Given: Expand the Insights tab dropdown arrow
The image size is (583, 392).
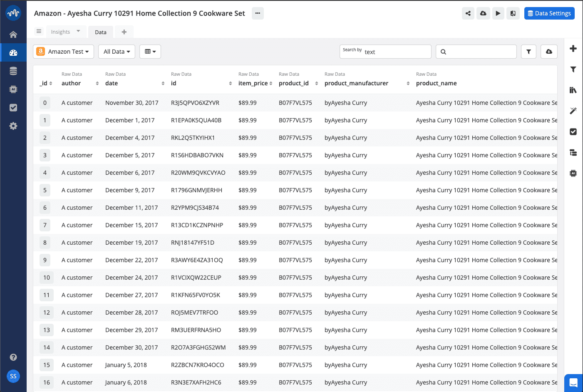Looking at the screenshot, I should [78, 31].
